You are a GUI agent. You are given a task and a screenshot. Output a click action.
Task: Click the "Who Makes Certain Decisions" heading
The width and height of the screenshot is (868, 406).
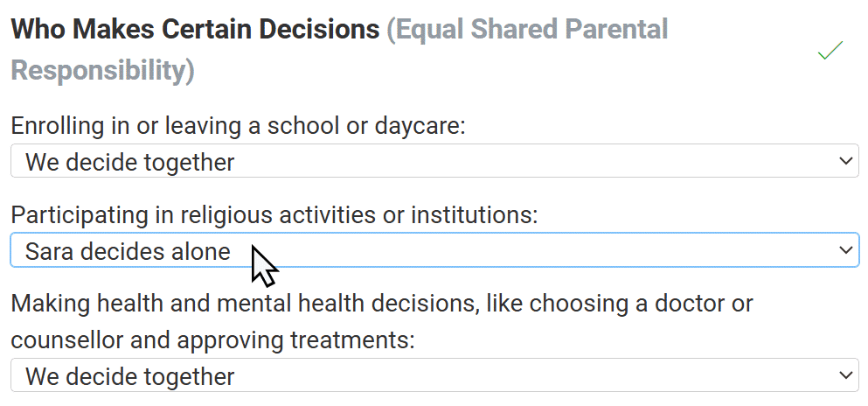coord(194,30)
